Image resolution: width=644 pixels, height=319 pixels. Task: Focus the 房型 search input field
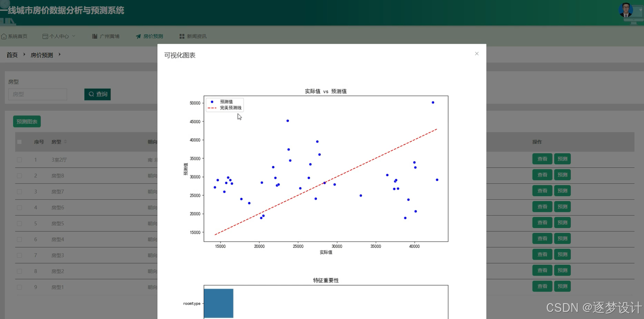[x=37, y=95]
